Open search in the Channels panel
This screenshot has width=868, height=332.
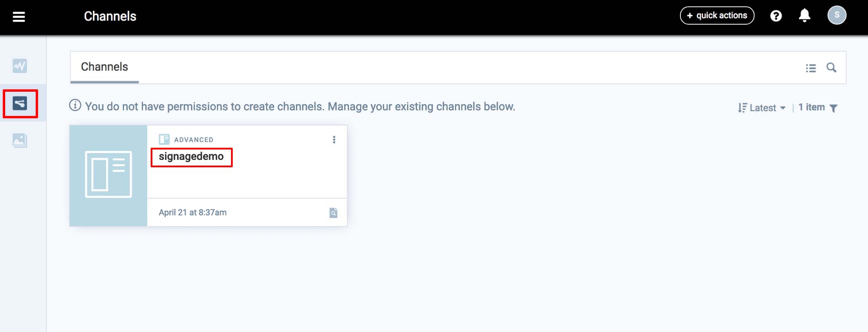click(x=831, y=68)
